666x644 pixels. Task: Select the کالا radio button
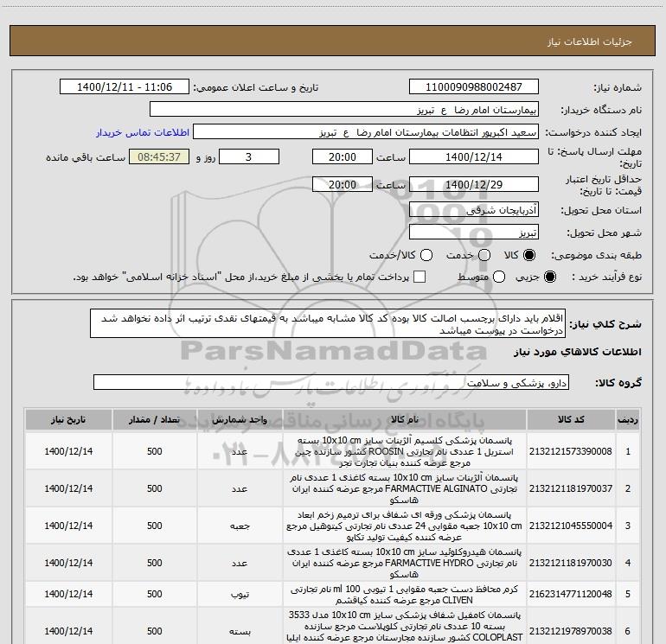coord(529,255)
